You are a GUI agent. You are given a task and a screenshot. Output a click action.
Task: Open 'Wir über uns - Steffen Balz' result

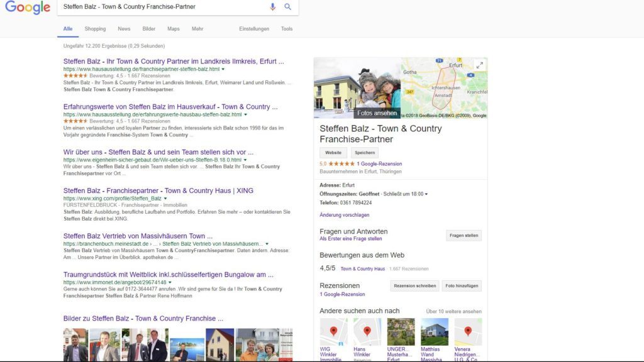(x=158, y=152)
